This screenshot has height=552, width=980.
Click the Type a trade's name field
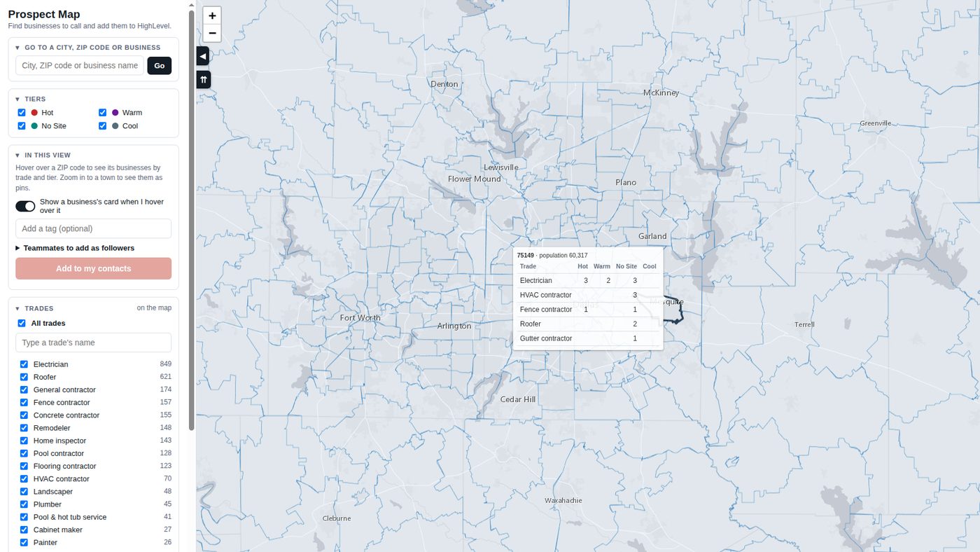[x=93, y=343]
